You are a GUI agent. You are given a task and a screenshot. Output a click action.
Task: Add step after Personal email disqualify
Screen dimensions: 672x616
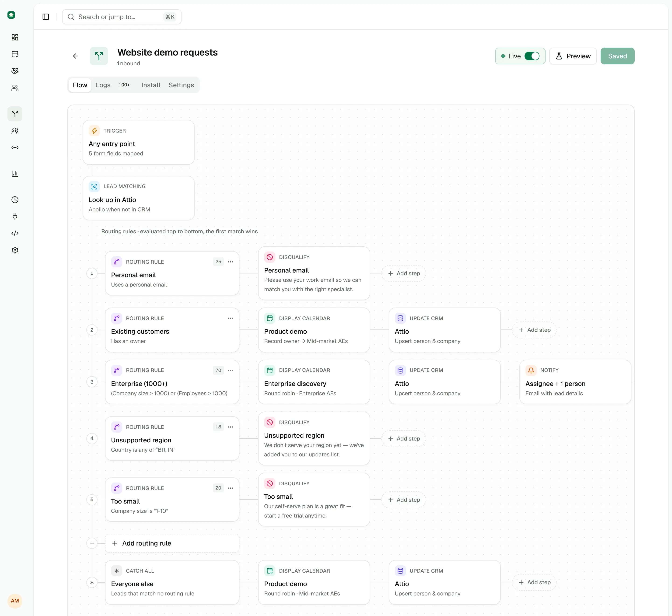coord(404,273)
